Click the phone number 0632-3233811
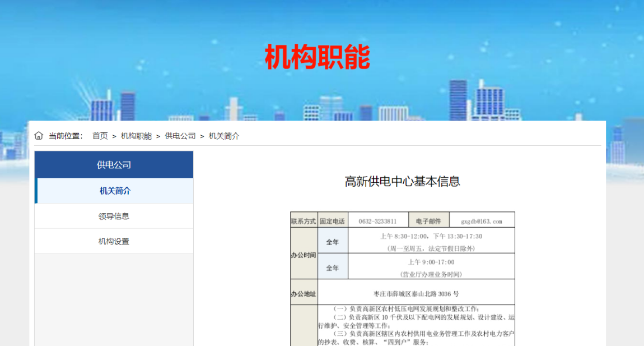 [377, 221]
